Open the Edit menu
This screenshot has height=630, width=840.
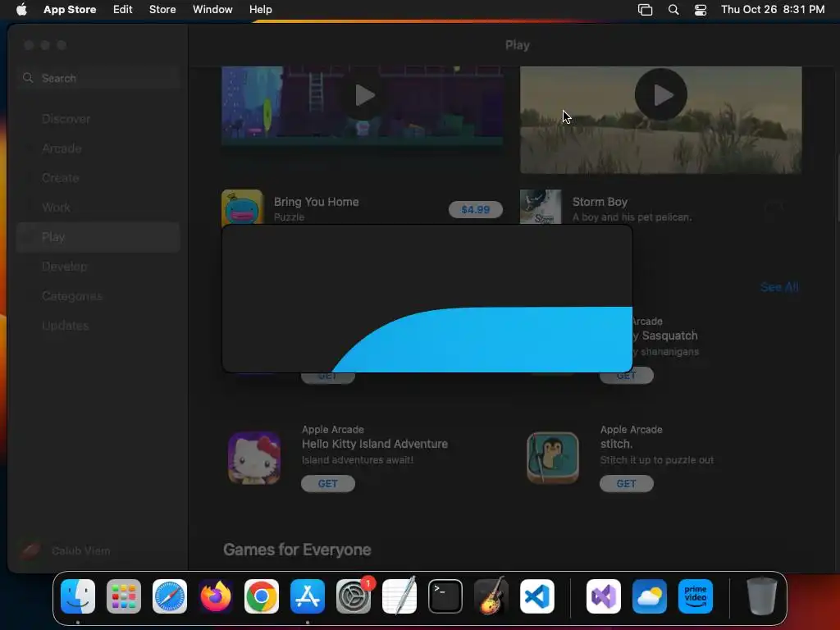(x=123, y=10)
